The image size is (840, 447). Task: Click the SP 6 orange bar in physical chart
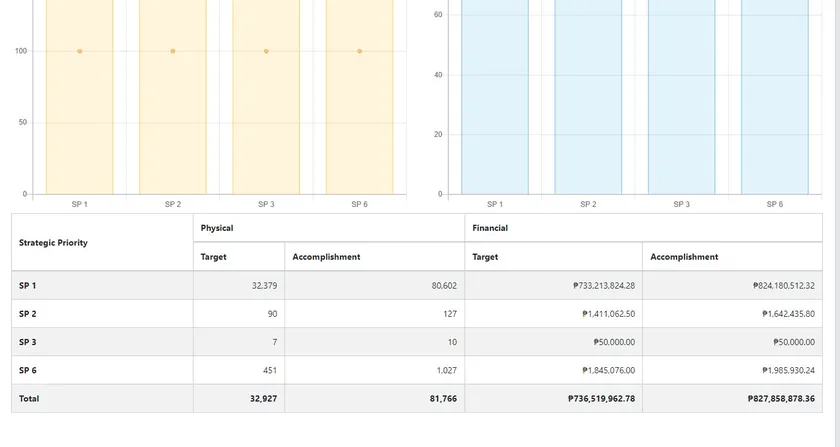click(359, 97)
